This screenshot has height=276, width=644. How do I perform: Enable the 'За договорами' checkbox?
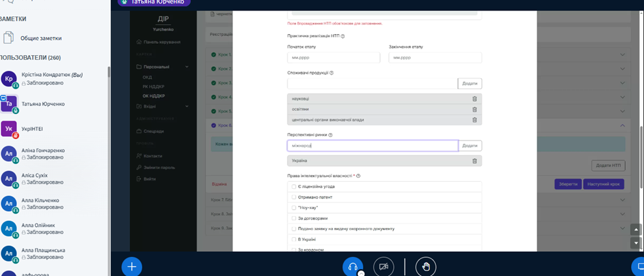coord(294,218)
